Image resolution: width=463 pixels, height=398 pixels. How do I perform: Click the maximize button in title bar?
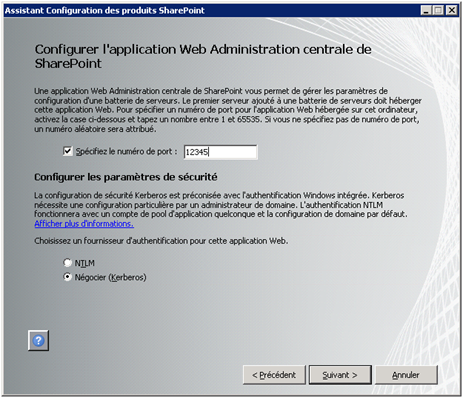coord(438,10)
